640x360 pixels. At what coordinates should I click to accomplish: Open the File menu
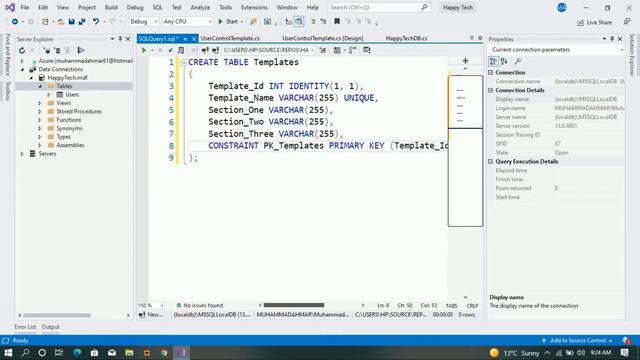pos(25,7)
